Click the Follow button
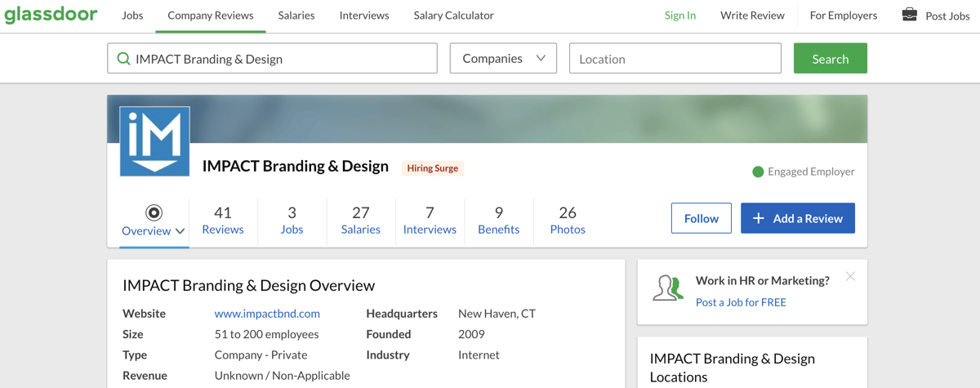 coord(702,218)
